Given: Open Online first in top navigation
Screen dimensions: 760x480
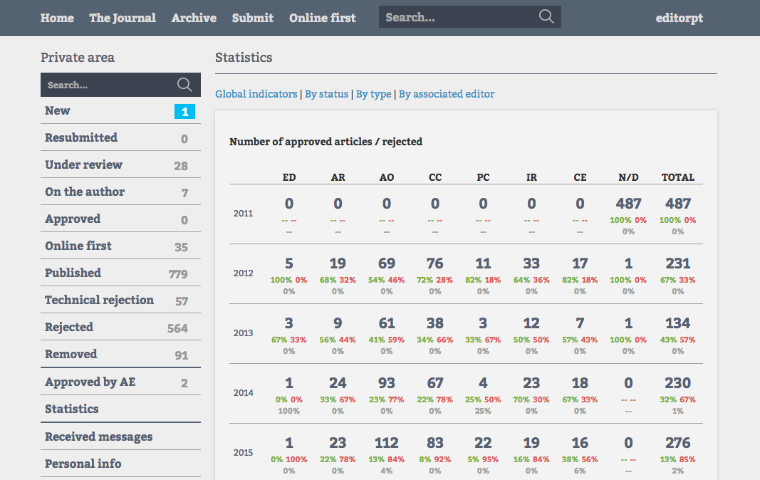Looking at the screenshot, I should [x=322, y=18].
